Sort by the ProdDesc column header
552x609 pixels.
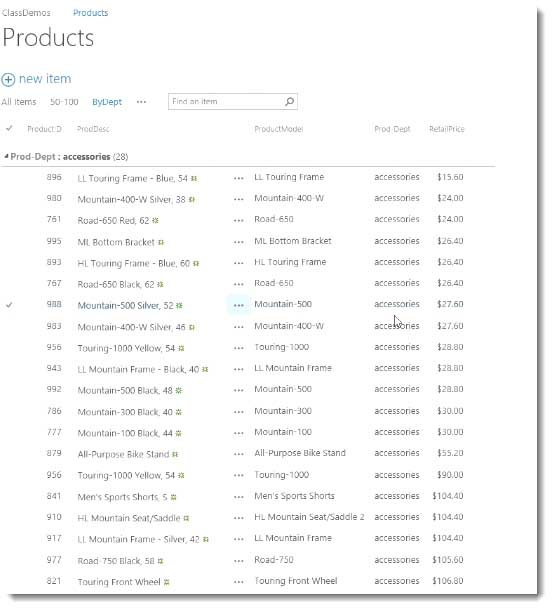(x=93, y=129)
